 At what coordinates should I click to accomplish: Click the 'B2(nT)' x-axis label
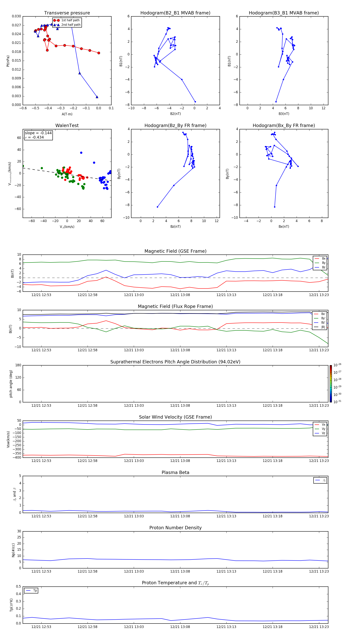click(175, 114)
